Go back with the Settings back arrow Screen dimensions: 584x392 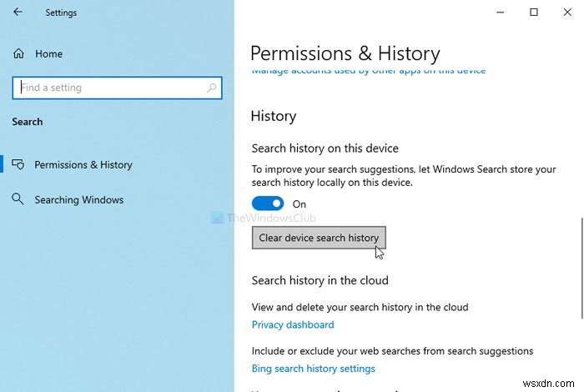[18, 13]
